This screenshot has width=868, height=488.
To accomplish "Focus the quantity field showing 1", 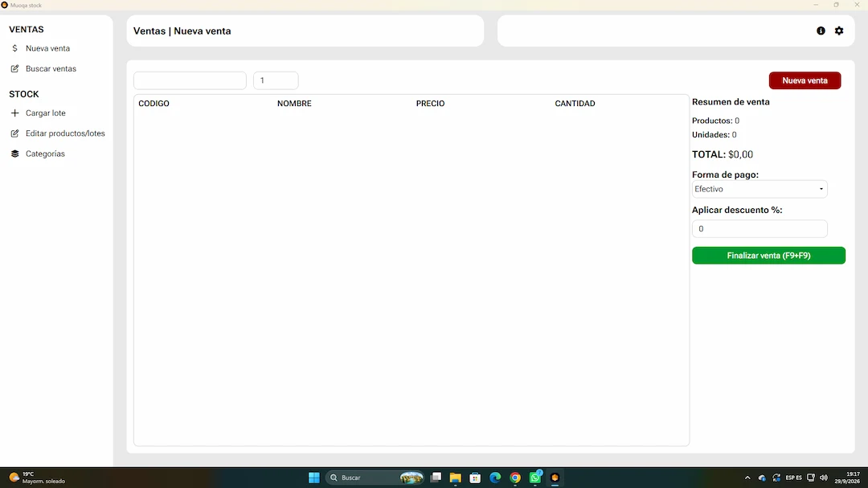I will (276, 80).
